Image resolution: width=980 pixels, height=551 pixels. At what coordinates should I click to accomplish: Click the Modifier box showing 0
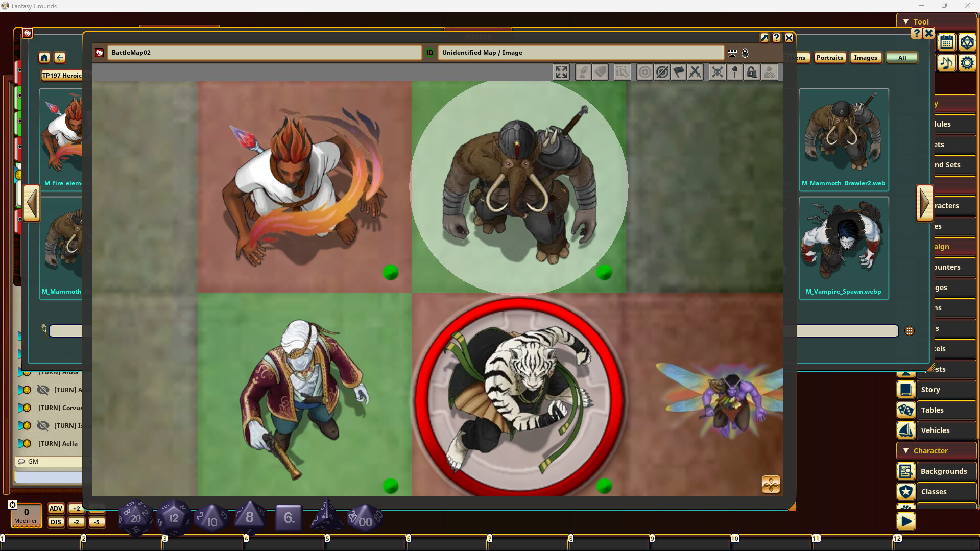click(x=26, y=515)
